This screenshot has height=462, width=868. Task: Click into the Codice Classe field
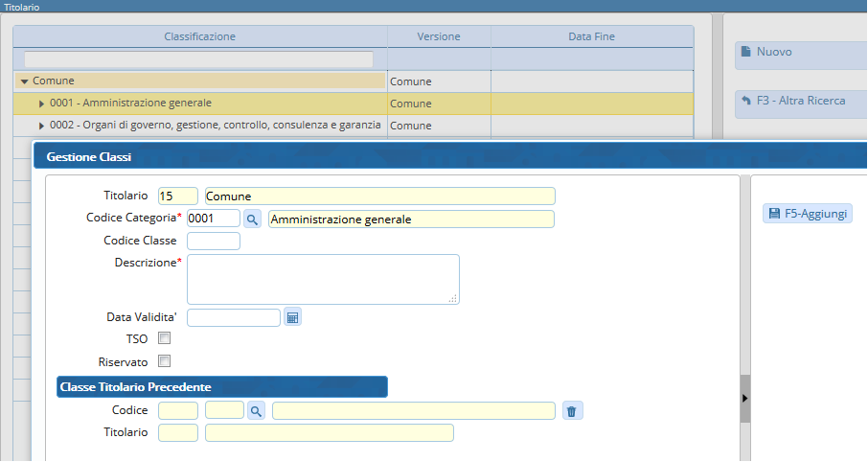[x=214, y=241]
